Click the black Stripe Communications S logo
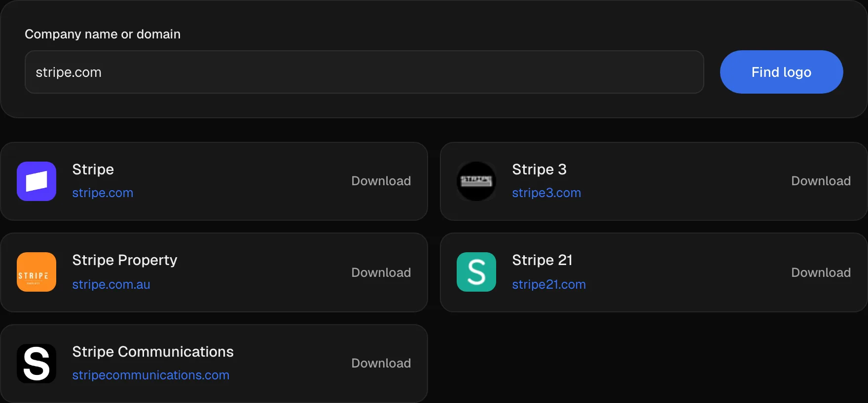This screenshot has width=868, height=403. [x=36, y=364]
